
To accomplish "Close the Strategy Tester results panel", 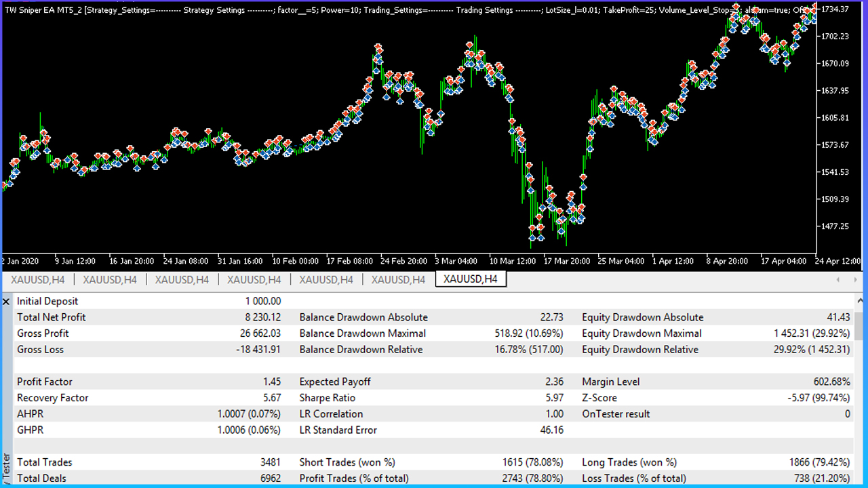I will point(7,302).
